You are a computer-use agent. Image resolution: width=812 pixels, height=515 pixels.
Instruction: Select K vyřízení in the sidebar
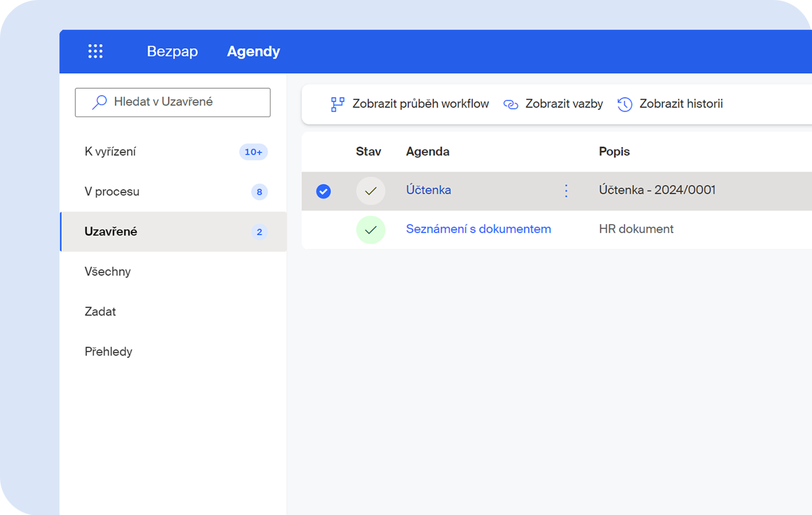[174, 152]
